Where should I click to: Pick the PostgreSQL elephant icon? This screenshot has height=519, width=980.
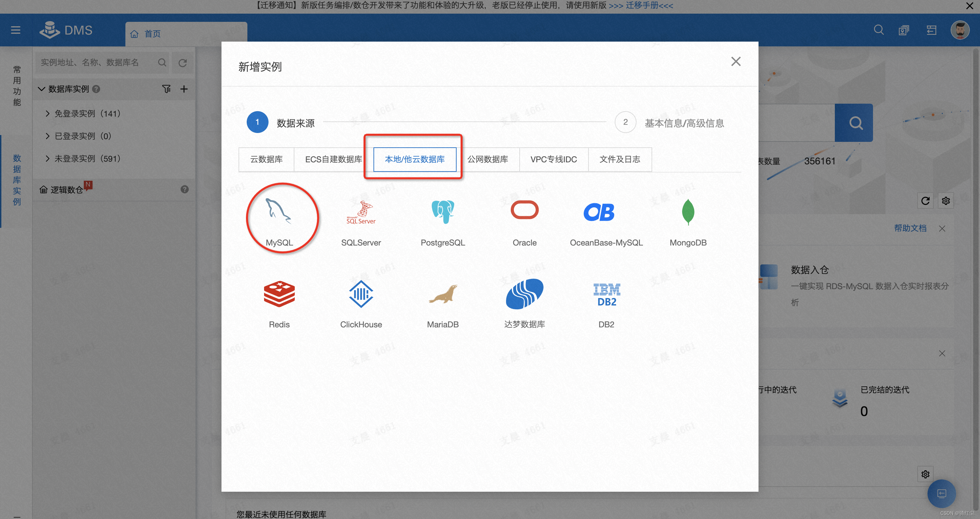442,212
